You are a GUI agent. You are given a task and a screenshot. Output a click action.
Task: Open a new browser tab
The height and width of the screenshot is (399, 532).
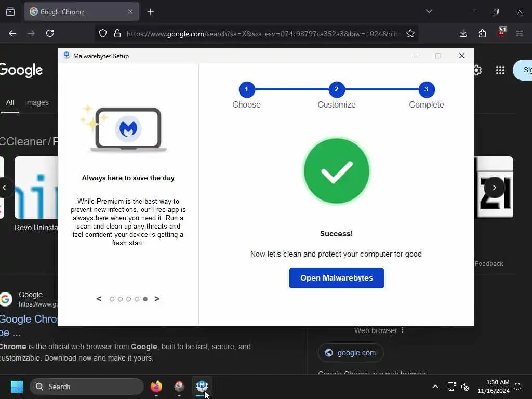[x=150, y=12]
